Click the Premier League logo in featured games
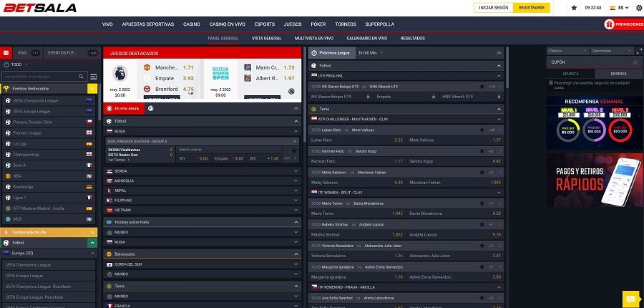The height and width of the screenshot is (308, 644). click(120, 73)
